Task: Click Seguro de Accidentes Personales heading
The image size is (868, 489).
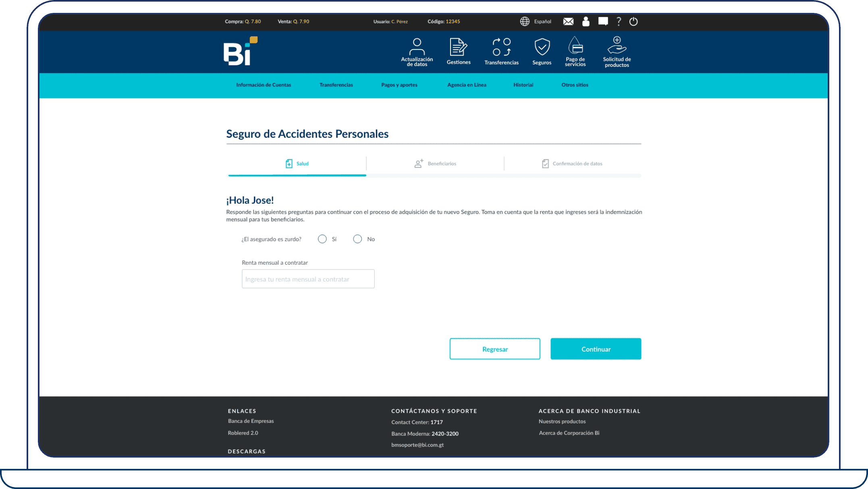Action: pos(307,134)
